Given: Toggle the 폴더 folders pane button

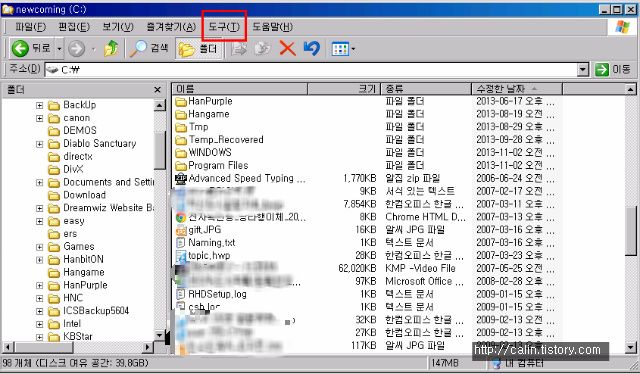Looking at the screenshot, I should click(198, 49).
